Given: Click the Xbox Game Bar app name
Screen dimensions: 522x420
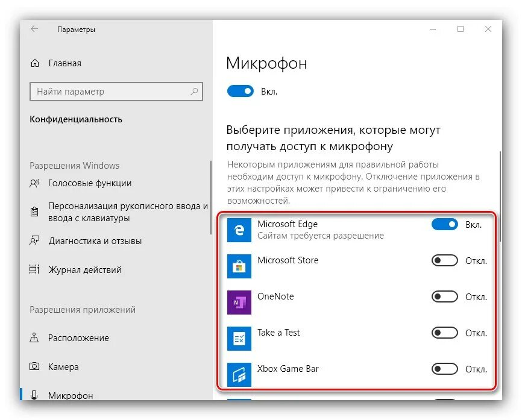Looking at the screenshot, I should click(288, 368).
